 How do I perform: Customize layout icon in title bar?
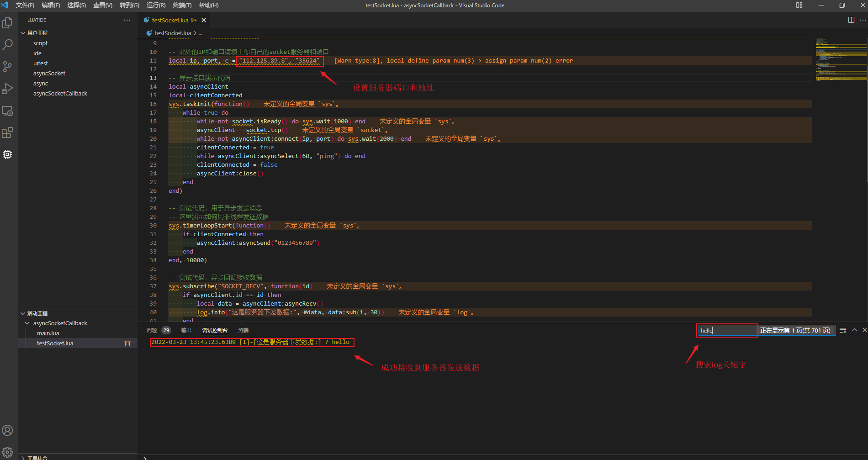pos(799,5)
